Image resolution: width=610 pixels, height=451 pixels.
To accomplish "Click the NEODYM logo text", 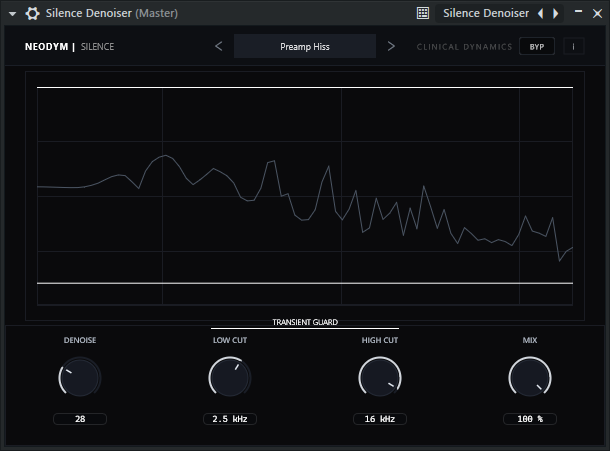I will [47, 47].
